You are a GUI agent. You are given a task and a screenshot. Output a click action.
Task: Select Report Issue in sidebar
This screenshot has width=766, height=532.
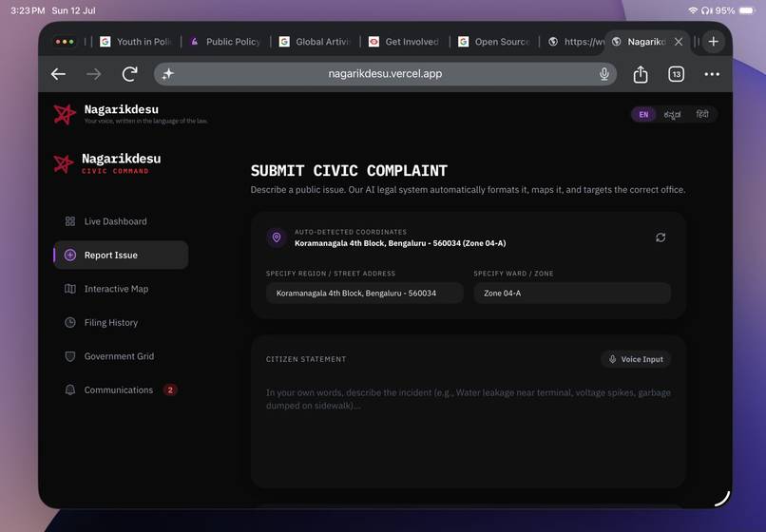(x=121, y=255)
